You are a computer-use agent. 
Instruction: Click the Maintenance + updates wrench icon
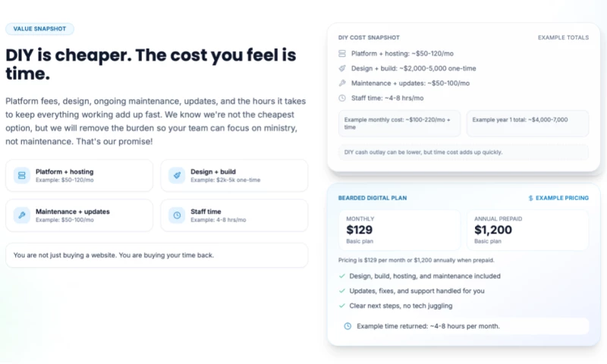pos(22,215)
